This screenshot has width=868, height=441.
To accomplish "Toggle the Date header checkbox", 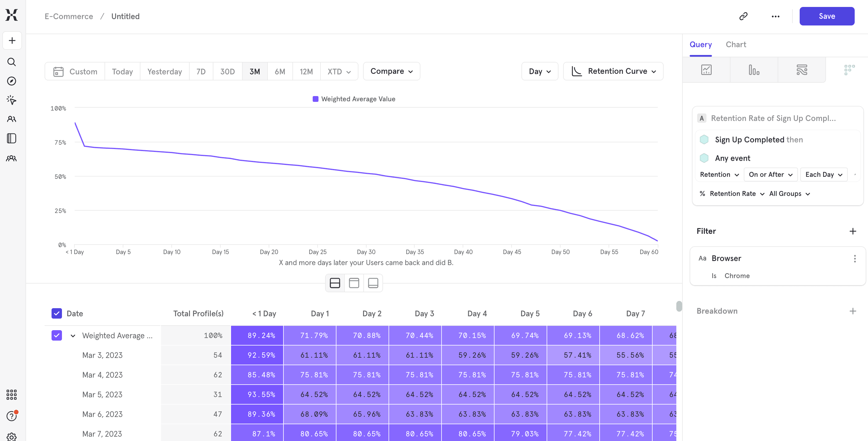I will click(x=57, y=313).
